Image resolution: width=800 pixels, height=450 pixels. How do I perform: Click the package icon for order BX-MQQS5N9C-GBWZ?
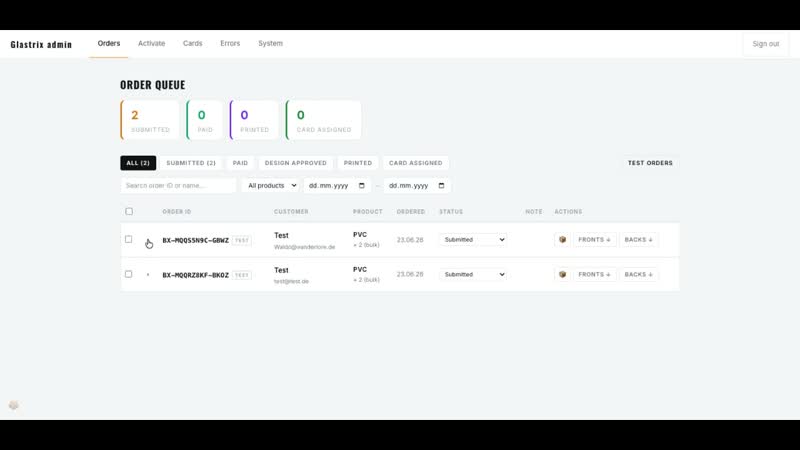click(x=562, y=239)
